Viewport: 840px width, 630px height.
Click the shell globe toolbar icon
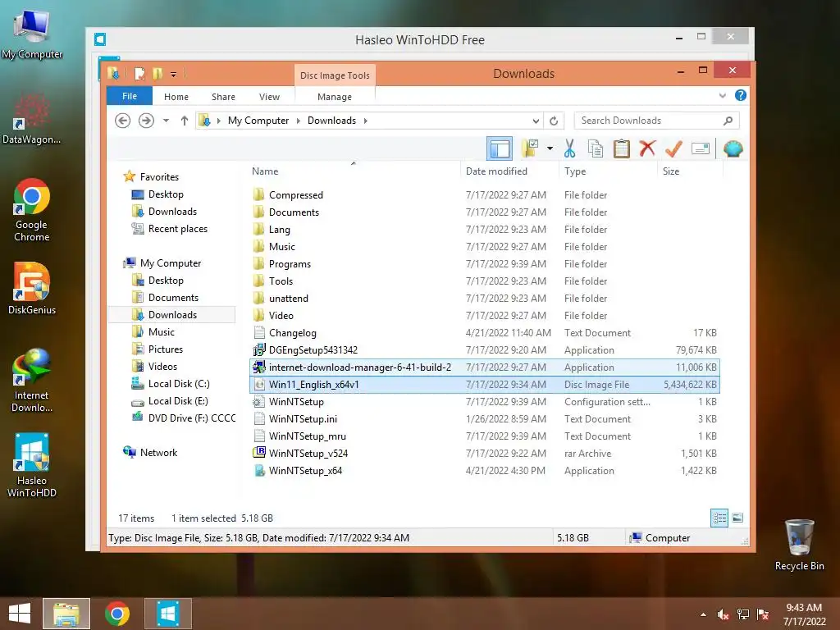733,148
